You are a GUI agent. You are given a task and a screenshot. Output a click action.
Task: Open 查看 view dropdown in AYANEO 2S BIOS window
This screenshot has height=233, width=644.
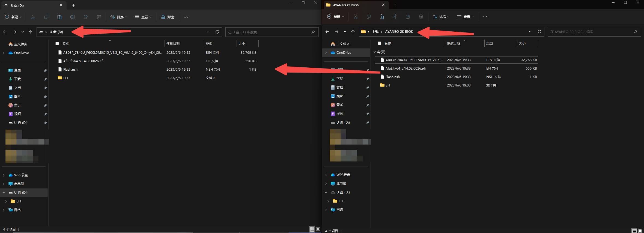click(465, 17)
